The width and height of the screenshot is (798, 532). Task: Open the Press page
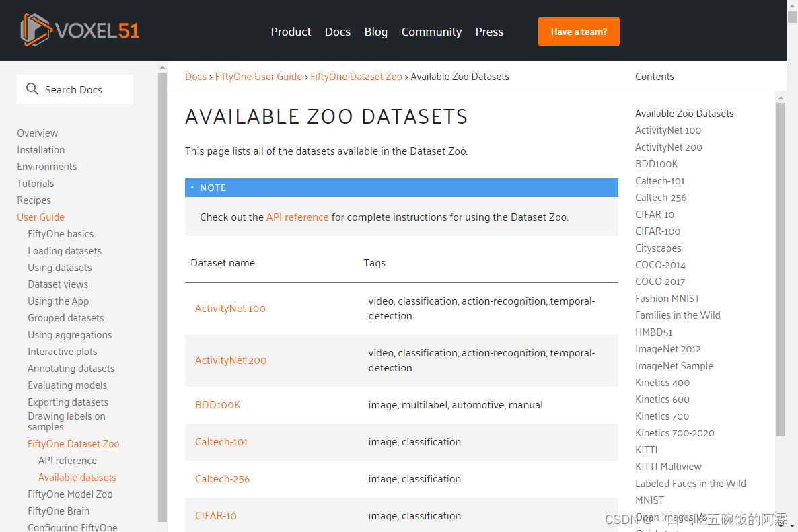tap(489, 32)
